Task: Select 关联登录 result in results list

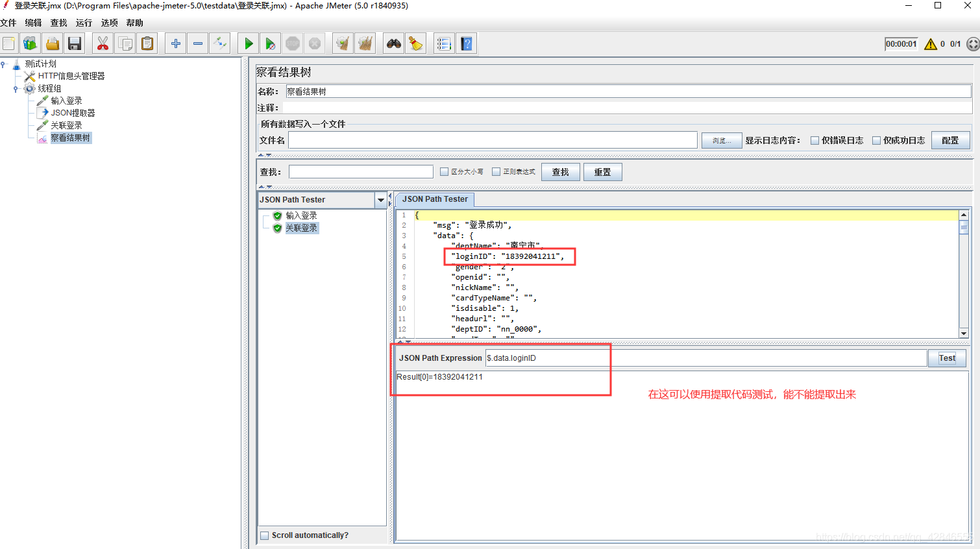Action: tap(302, 228)
